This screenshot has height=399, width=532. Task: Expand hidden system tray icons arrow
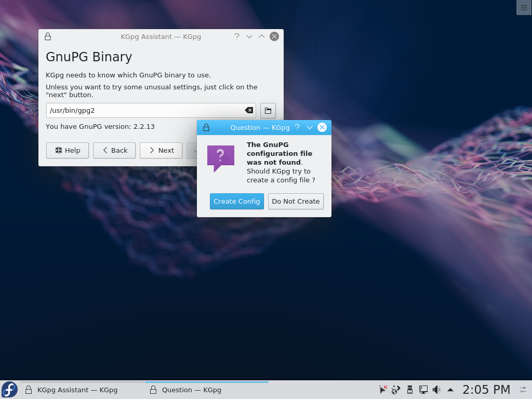coord(450,390)
